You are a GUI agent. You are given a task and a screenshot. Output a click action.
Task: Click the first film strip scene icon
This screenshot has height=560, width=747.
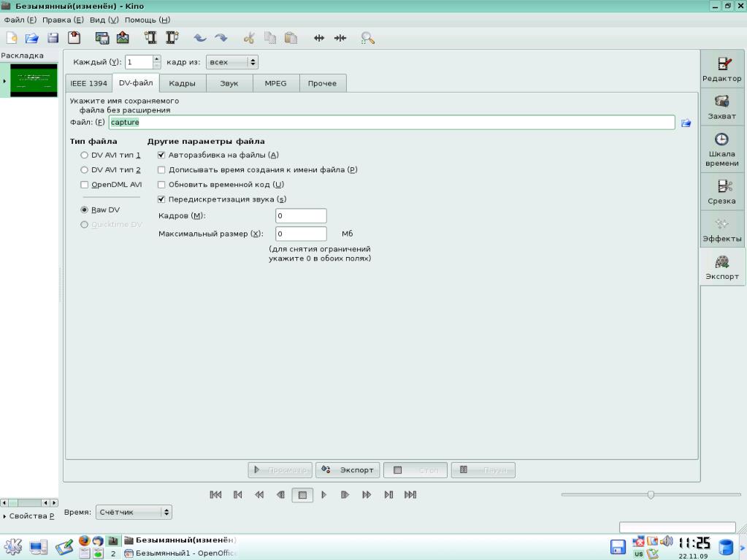(150, 38)
